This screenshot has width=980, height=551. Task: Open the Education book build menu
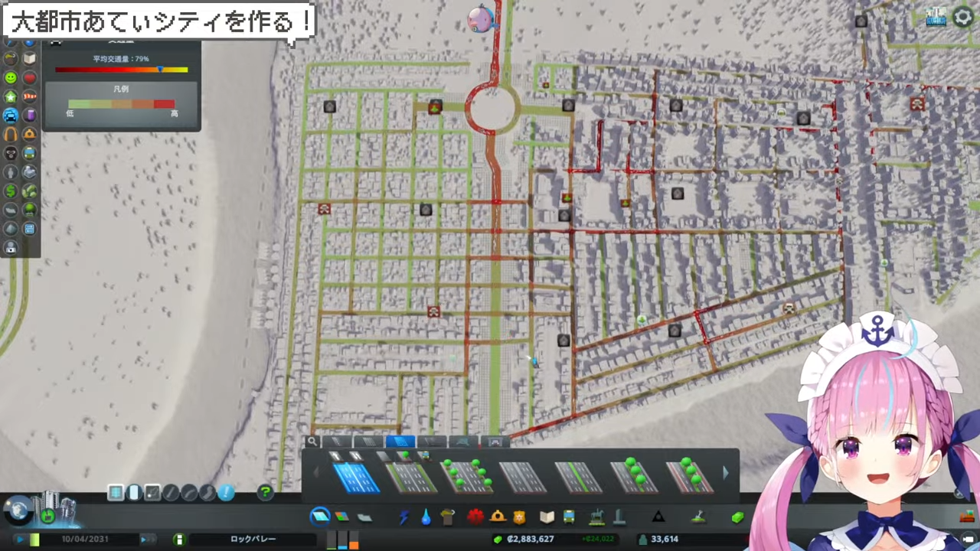(x=547, y=517)
